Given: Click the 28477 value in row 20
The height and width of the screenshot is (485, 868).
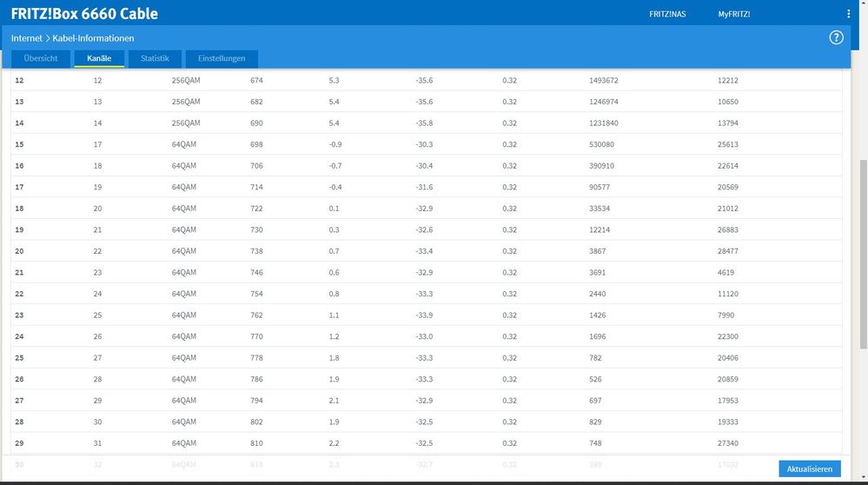Looking at the screenshot, I should click(x=727, y=251).
